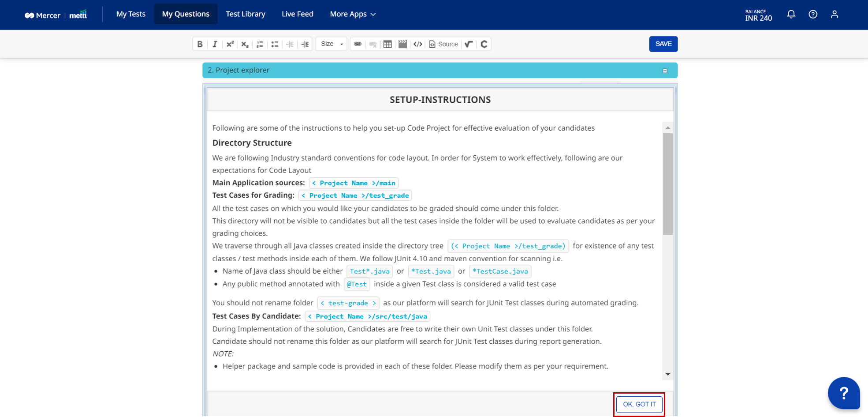Insert a table
Screen dimensions: 868x417
(x=388, y=44)
